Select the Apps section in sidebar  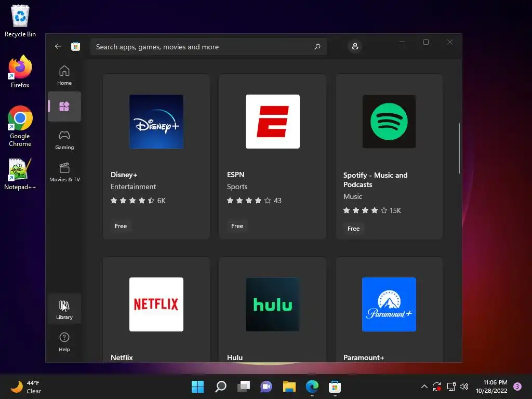click(64, 107)
